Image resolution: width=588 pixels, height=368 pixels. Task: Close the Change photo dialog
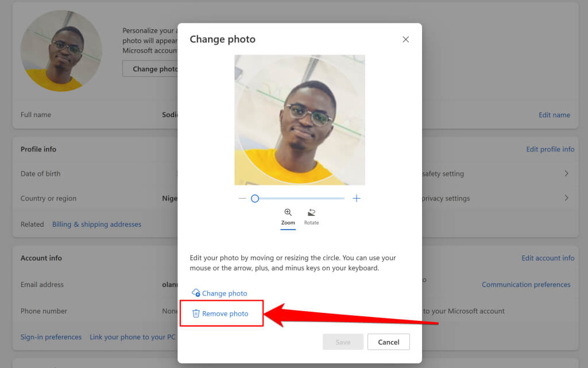[406, 40]
